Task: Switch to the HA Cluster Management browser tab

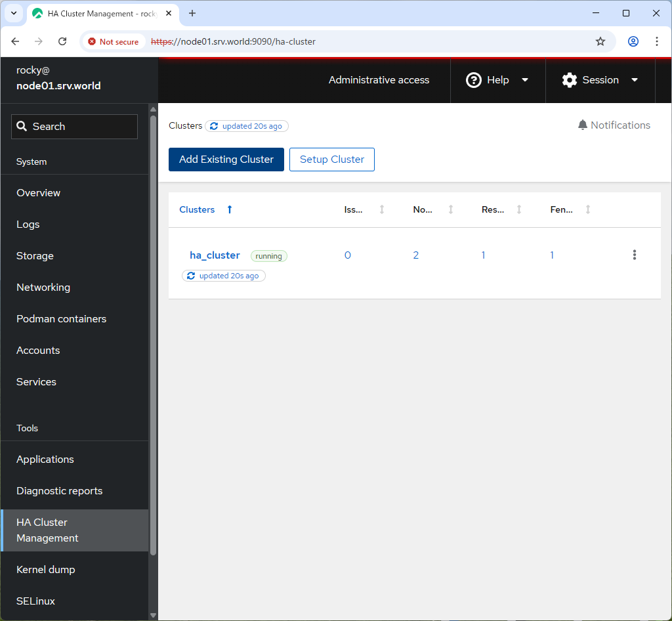Action: 92,13
